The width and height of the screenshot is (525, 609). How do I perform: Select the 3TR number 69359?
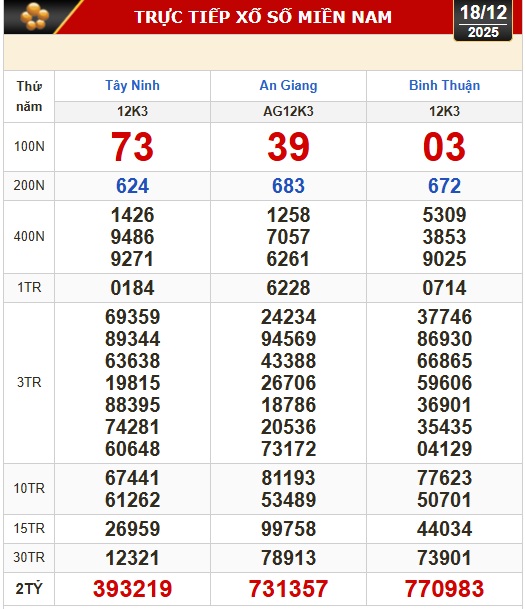coord(132,317)
